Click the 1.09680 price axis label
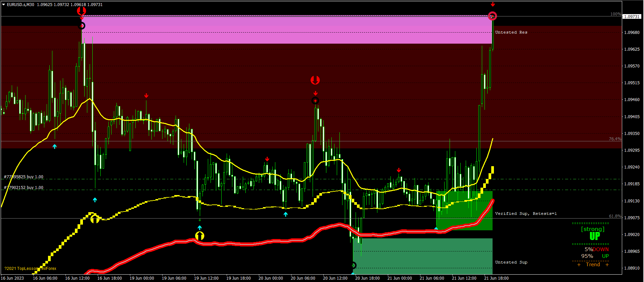The image size is (644, 282). 632,33
